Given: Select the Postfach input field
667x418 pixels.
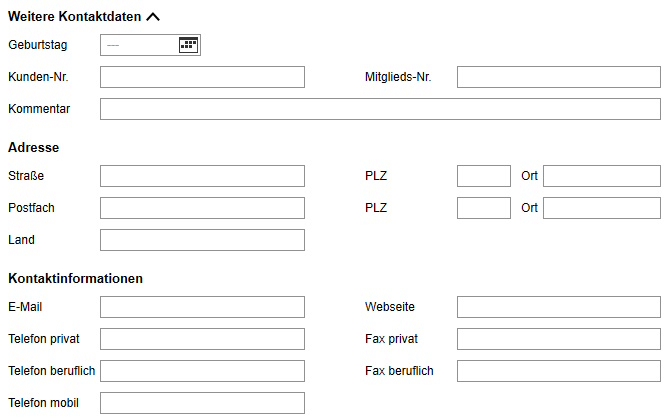Looking at the screenshot, I should [202, 208].
